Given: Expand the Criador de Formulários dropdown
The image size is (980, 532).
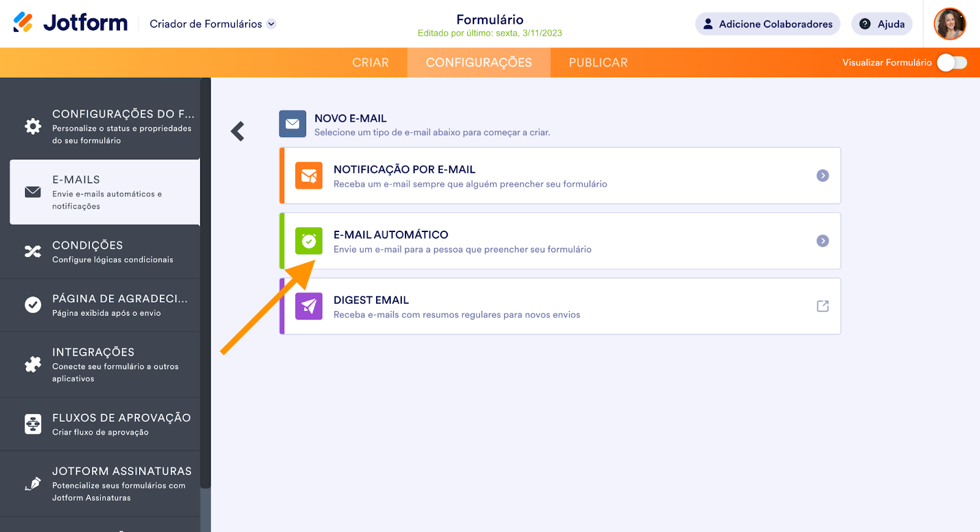Looking at the screenshot, I should coord(271,24).
